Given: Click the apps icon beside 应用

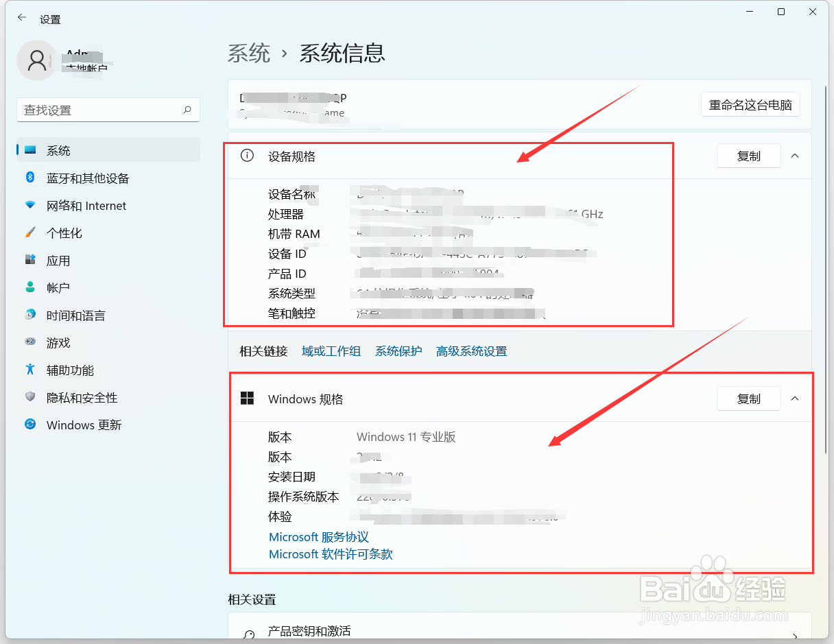Looking at the screenshot, I should click(30, 260).
